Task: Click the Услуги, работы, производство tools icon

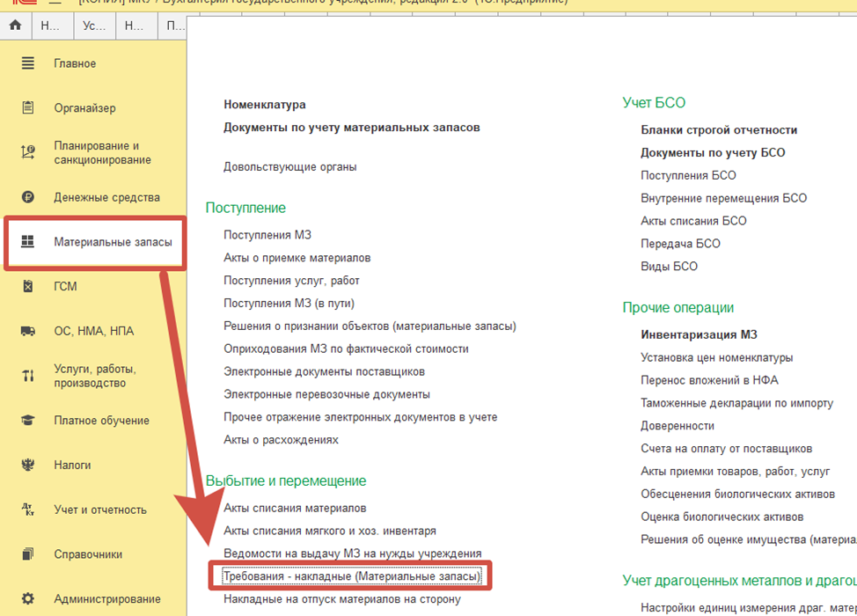Action: pos(28,376)
